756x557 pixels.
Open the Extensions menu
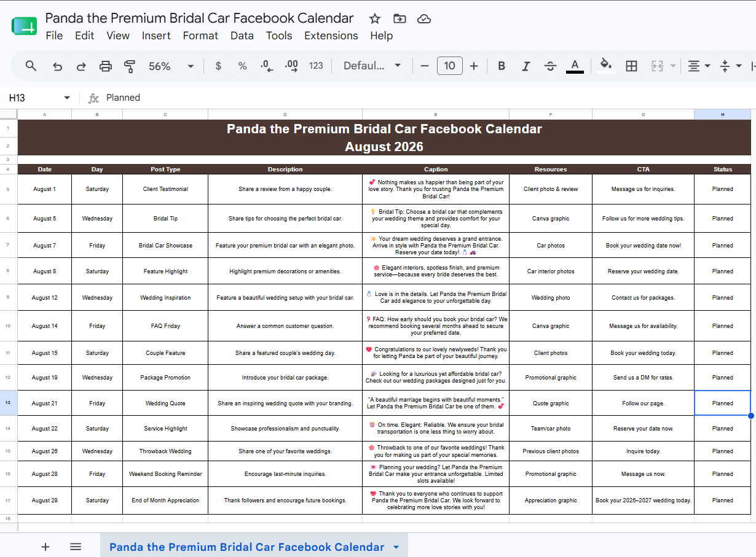pos(331,36)
